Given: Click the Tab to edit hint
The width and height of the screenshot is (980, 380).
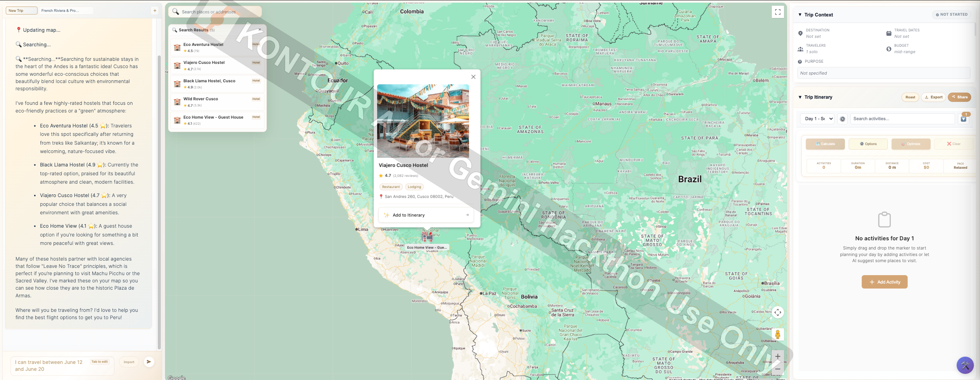Looking at the screenshot, I should pos(100,362).
